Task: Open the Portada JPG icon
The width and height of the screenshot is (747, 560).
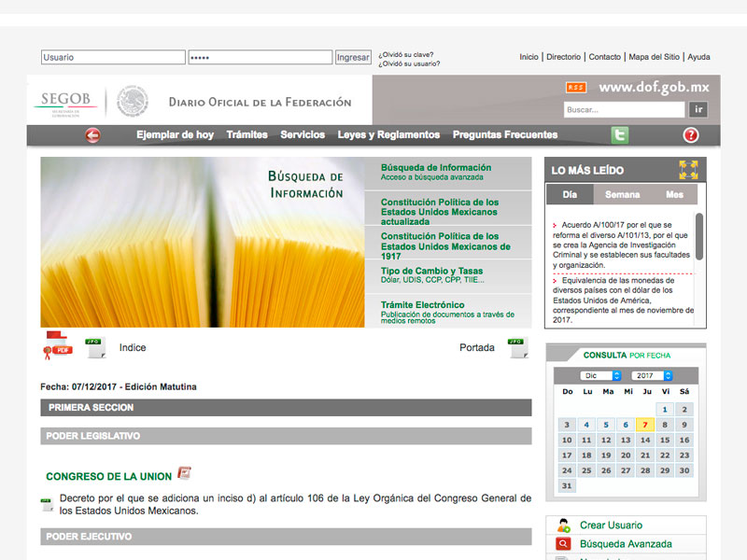Action: pyautogui.click(x=517, y=348)
